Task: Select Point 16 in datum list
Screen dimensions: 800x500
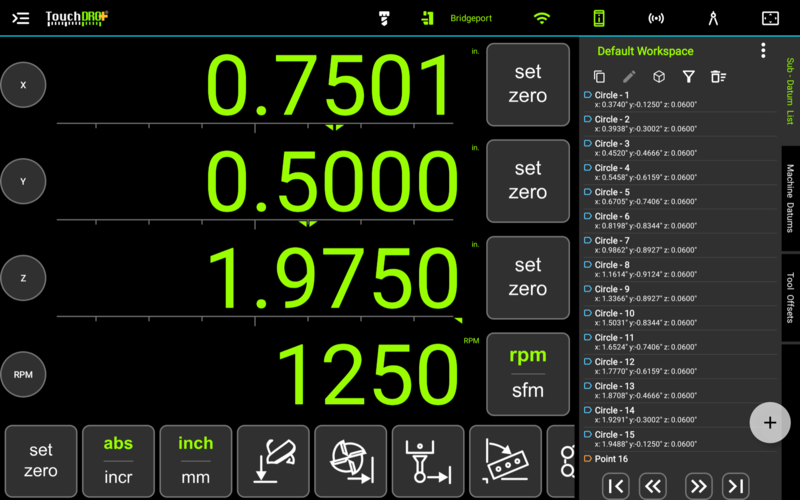Action: point(680,459)
